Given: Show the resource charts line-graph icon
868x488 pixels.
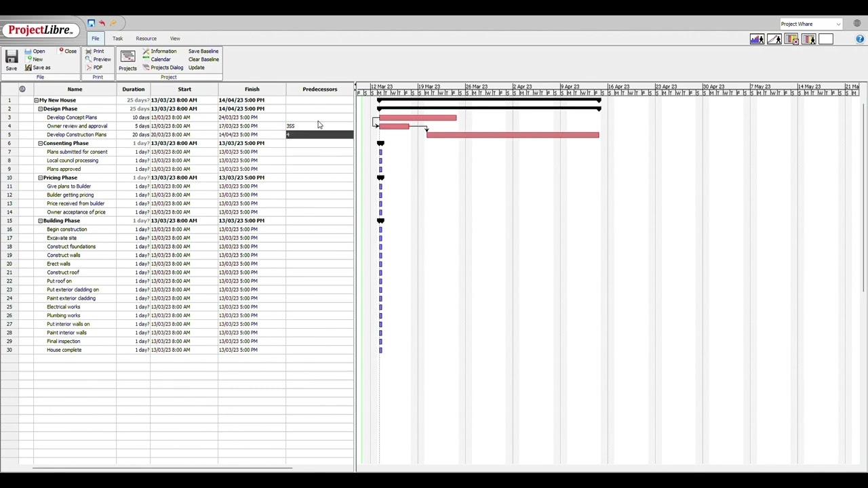Looking at the screenshot, I should click(x=774, y=39).
